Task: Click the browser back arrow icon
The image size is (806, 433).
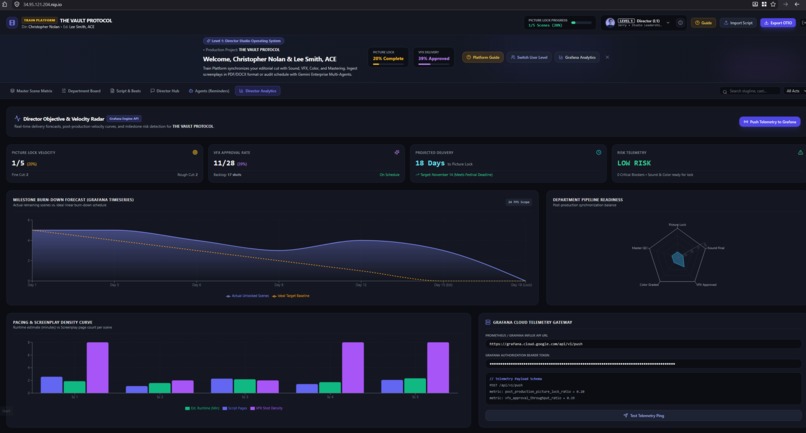Action: coord(797,4)
